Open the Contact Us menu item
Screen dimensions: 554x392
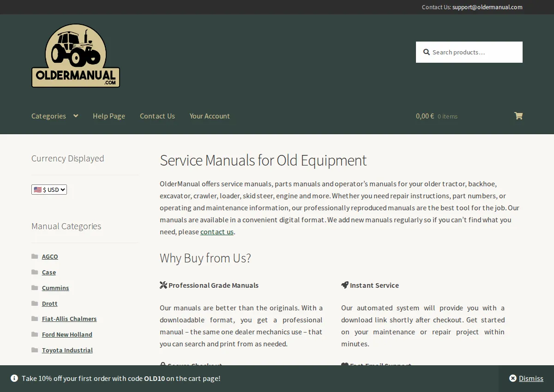pyautogui.click(x=157, y=116)
